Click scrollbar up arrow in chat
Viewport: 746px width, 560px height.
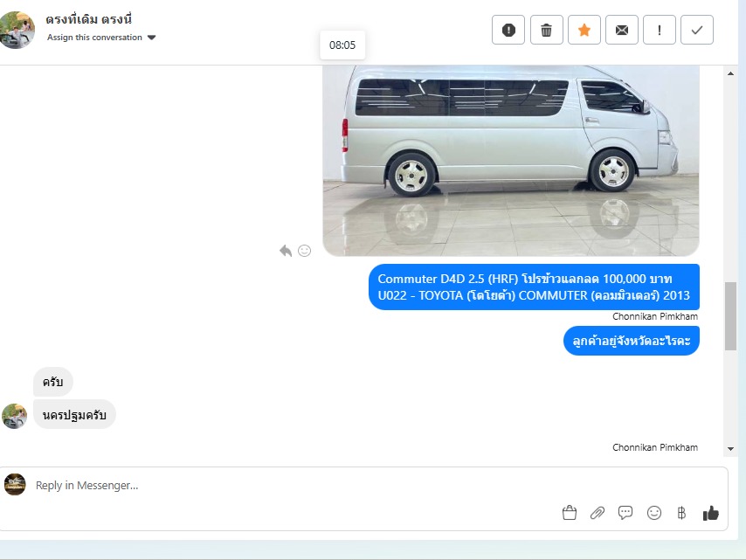tap(730, 73)
